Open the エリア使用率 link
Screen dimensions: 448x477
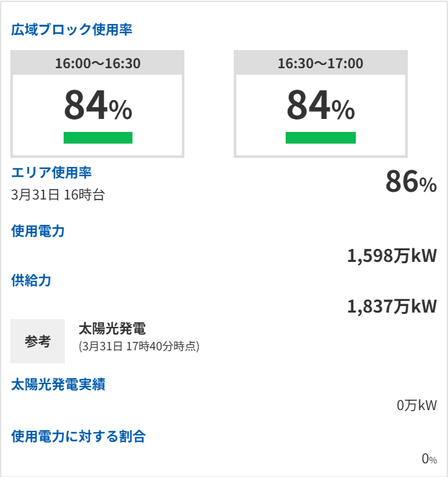[x=51, y=172]
